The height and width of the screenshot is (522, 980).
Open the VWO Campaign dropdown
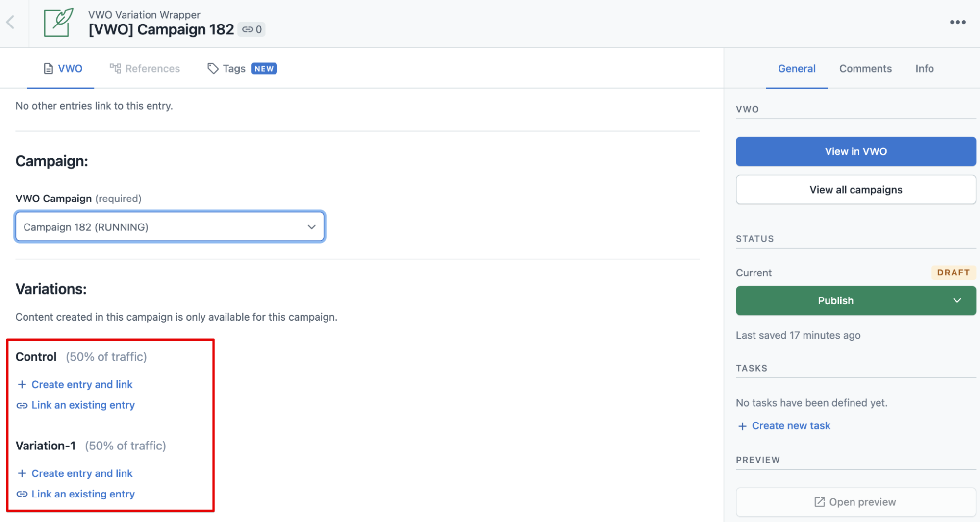pos(170,227)
